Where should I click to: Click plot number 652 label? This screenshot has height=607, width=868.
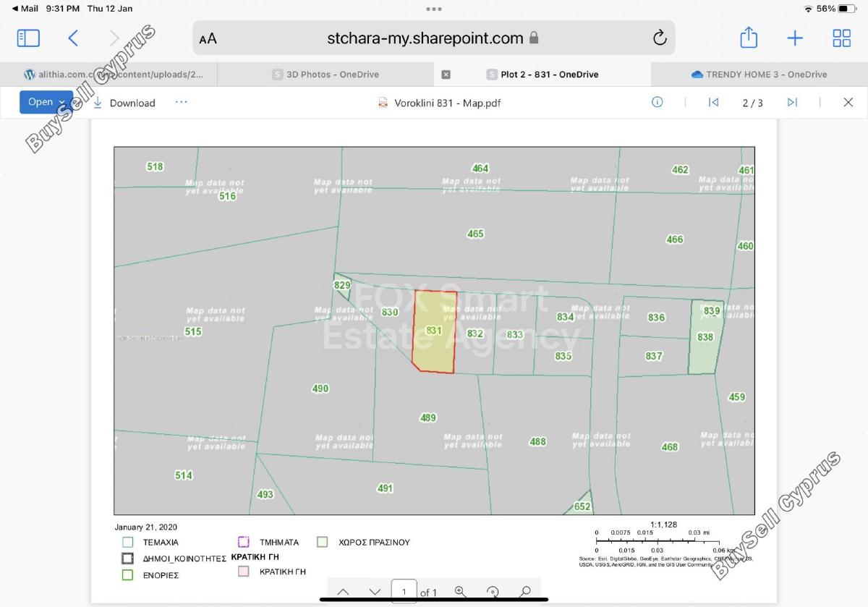(582, 506)
